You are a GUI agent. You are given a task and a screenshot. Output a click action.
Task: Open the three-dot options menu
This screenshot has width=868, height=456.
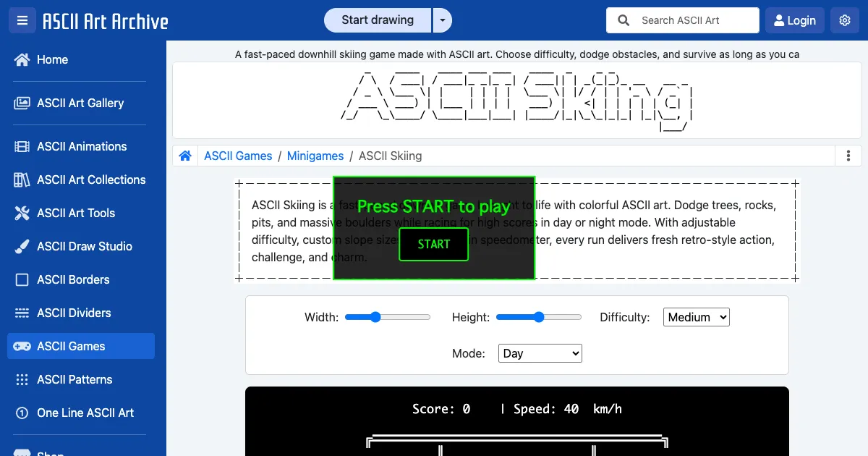847,156
